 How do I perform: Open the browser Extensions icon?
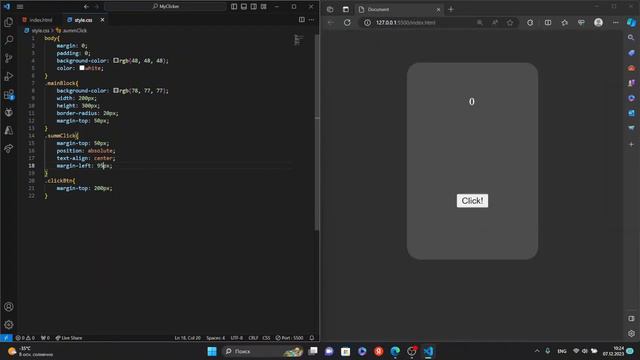(x=530, y=22)
